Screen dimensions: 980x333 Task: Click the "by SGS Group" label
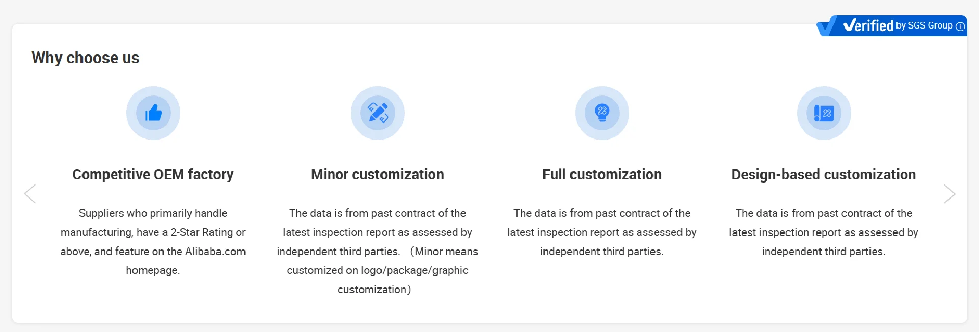click(924, 25)
